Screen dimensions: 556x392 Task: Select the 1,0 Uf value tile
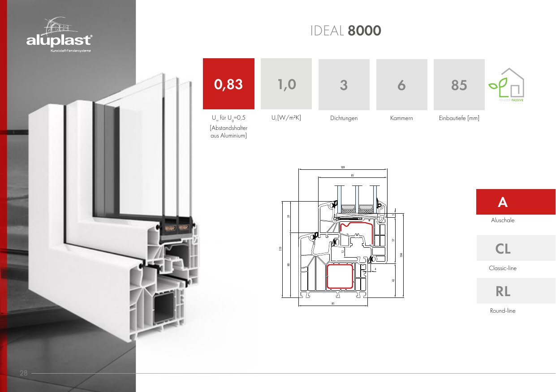pos(286,84)
